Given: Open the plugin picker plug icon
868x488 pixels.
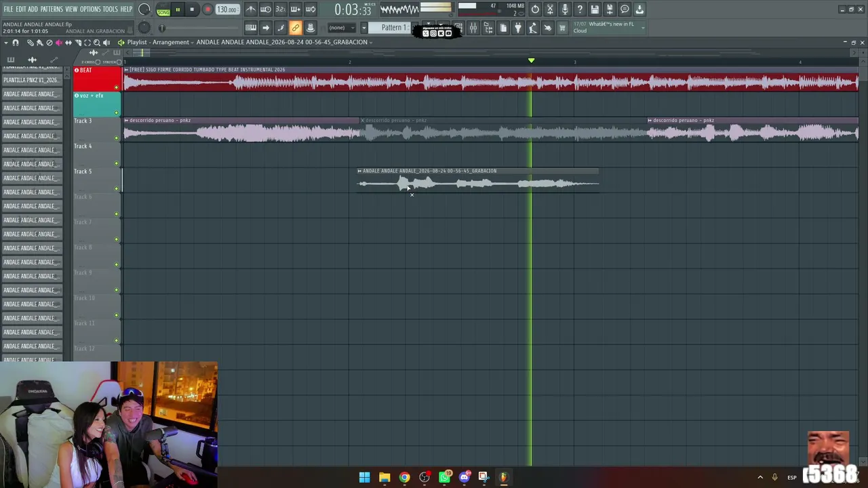Looking at the screenshot, I should click(x=518, y=28).
